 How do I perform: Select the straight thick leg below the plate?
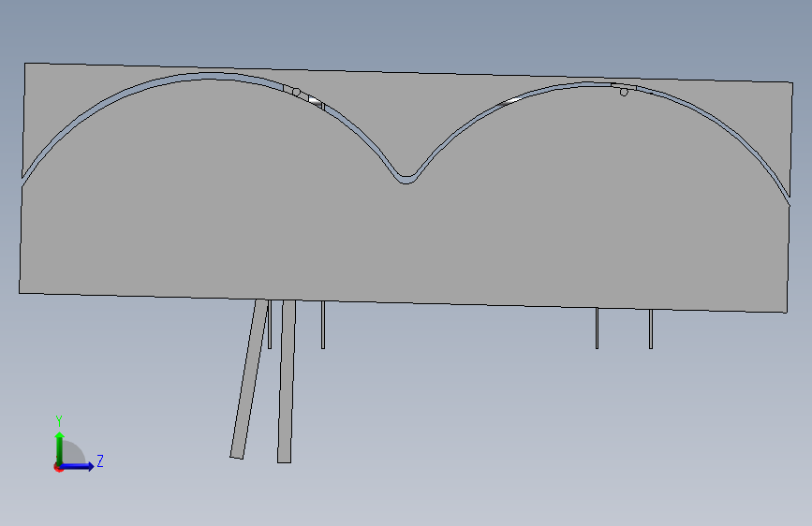click(287, 381)
